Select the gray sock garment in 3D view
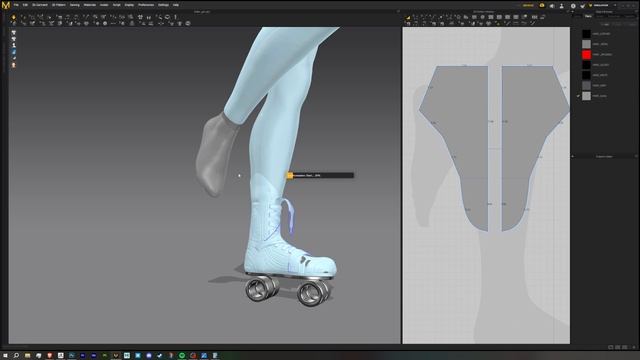 pos(215,156)
